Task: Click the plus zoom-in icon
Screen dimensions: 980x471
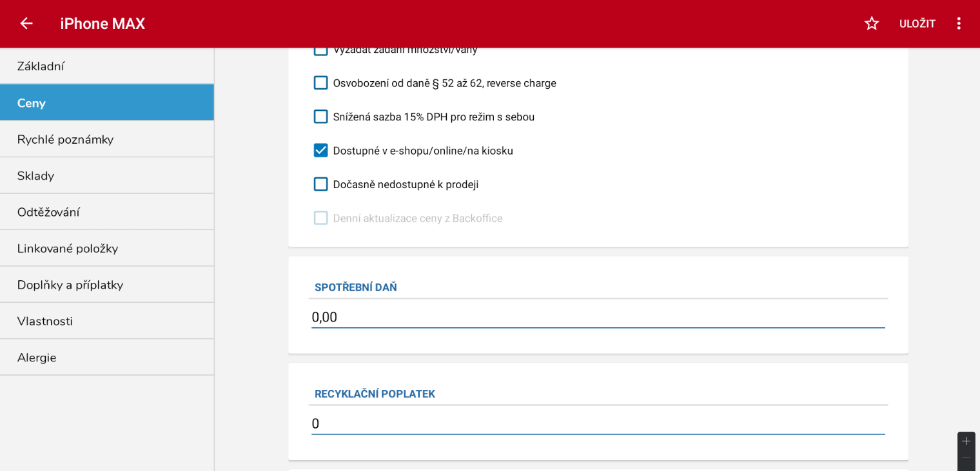Action: point(966,441)
